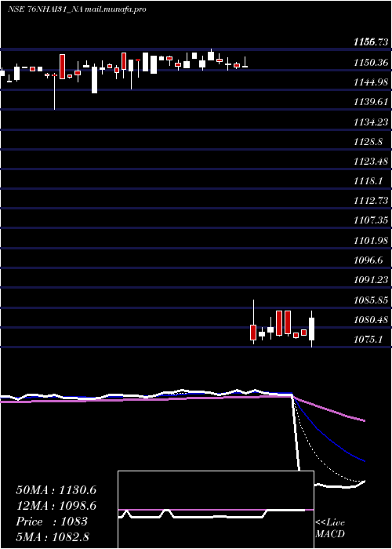Click the 1118.1 price axis label
The image size is (392, 549).
tap(368, 181)
